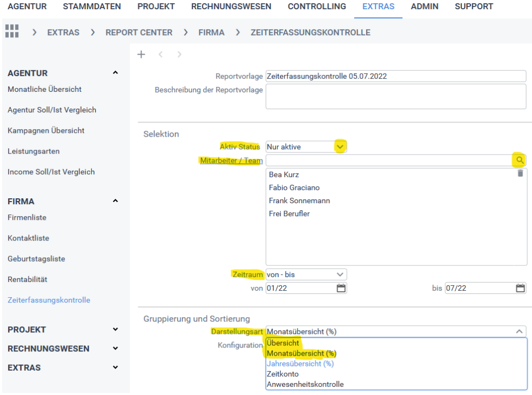Open the CONTROLLING top menu
The height and width of the screenshot is (395, 532).
(x=316, y=6)
